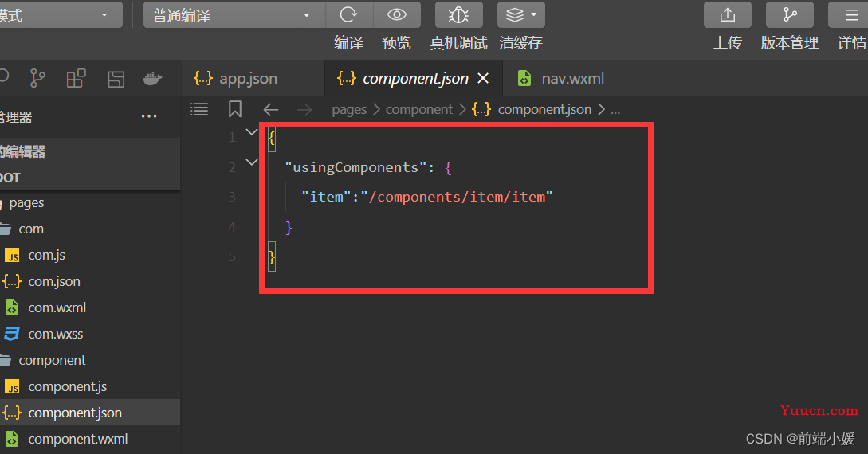
Task: Click line number 4 in gutter
Action: pyautogui.click(x=232, y=227)
